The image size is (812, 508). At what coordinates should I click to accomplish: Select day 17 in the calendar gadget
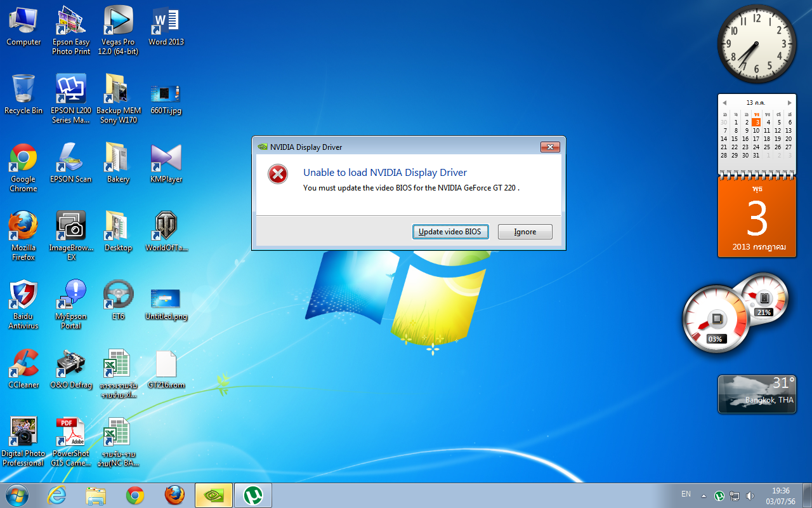click(x=756, y=139)
